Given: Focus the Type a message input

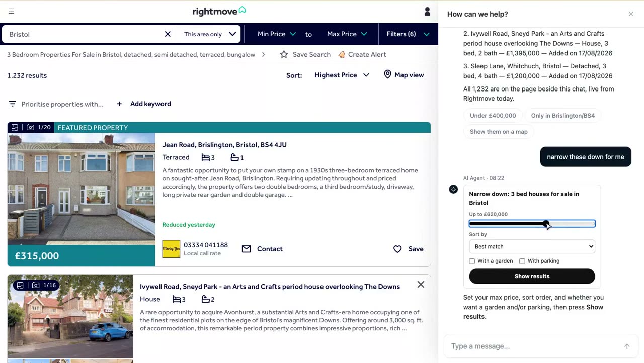Looking at the screenshot, I should (x=533, y=346).
